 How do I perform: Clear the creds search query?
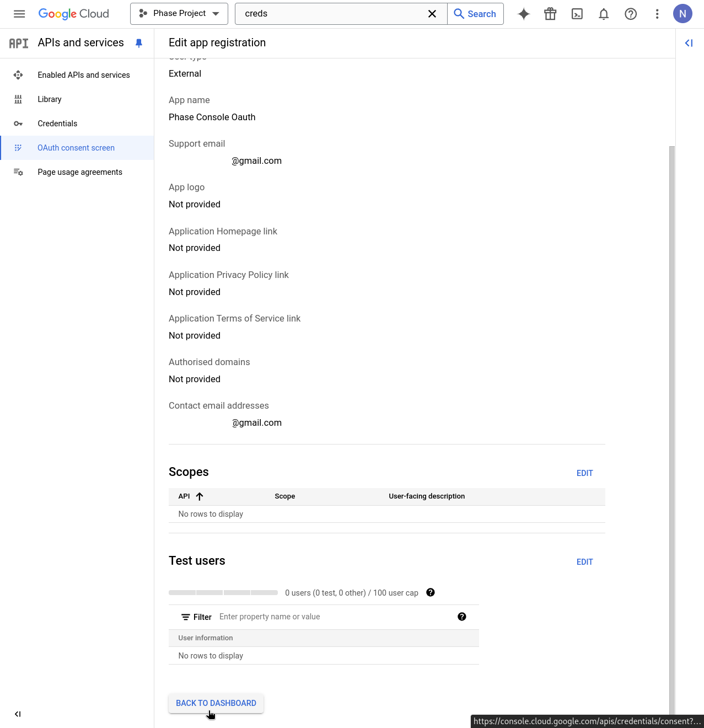click(x=432, y=14)
